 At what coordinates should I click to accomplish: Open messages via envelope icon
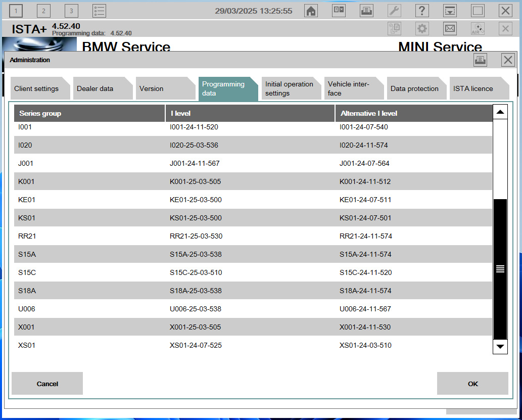tap(450, 29)
